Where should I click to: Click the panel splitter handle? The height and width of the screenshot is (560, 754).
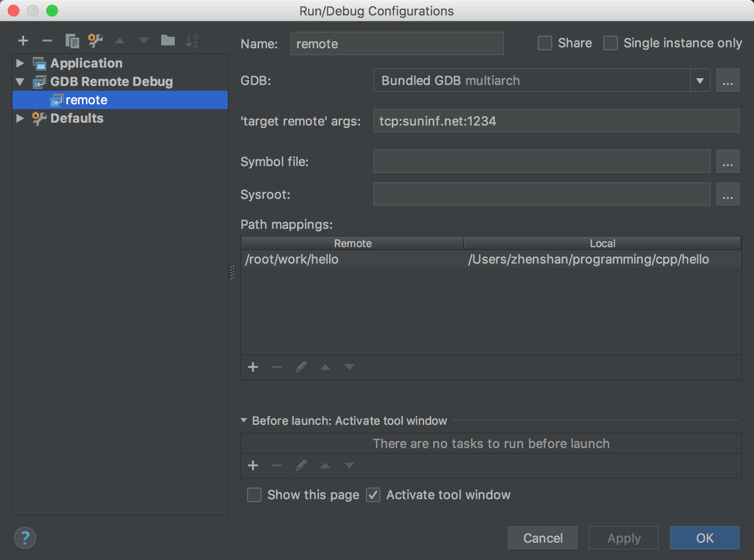point(232,272)
